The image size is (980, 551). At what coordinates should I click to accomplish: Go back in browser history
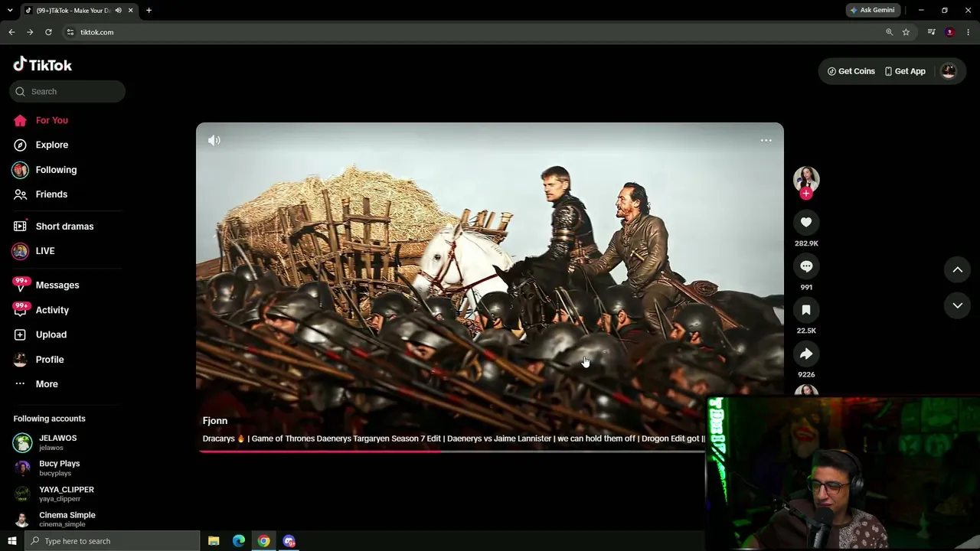11,32
